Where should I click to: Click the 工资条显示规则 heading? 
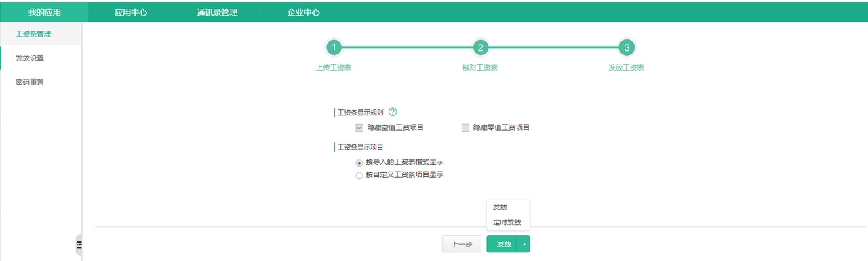[360, 113]
